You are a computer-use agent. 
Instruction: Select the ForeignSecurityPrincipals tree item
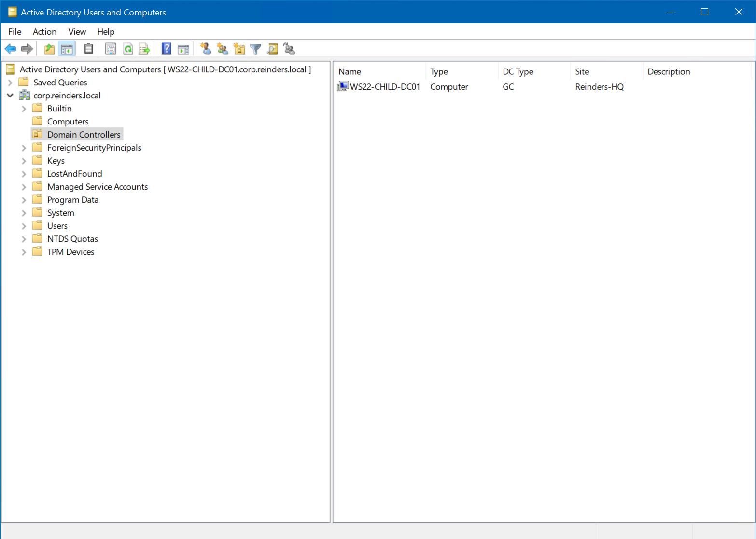(x=94, y=148)
